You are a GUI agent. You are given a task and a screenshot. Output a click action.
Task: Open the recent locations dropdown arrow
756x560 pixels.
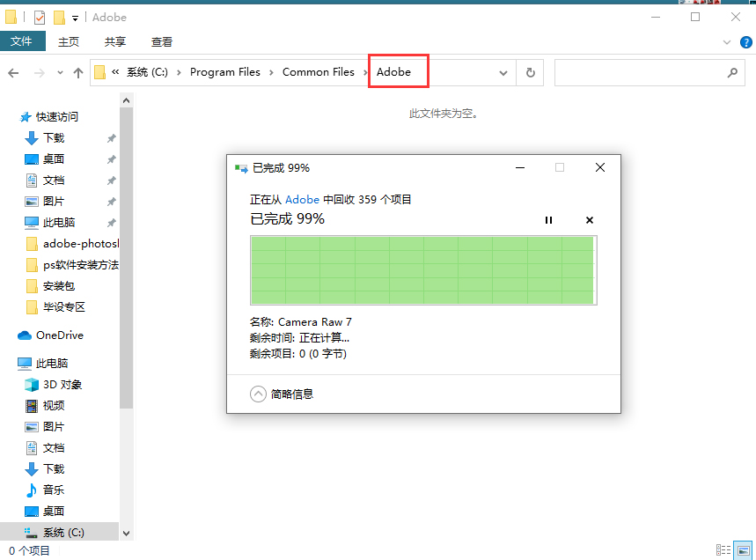tap(60, 73)
